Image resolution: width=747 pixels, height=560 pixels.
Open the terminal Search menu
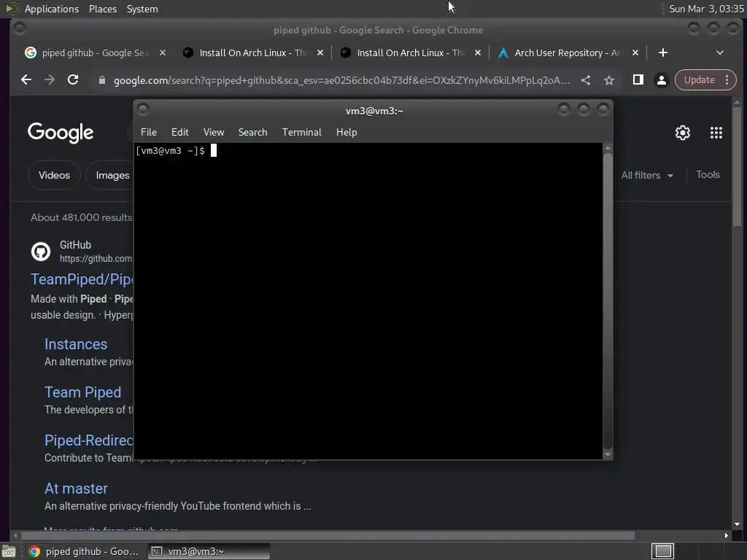tap(252, 133)
